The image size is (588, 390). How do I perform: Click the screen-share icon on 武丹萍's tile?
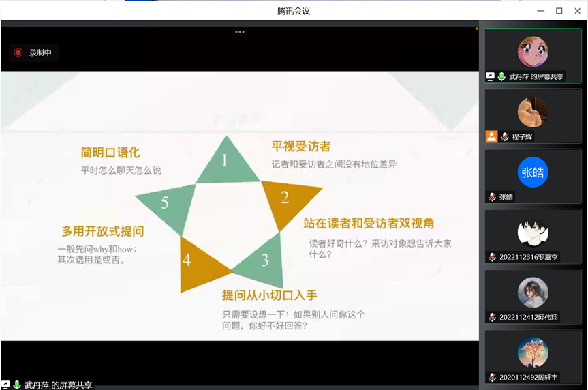click(490, 76)
